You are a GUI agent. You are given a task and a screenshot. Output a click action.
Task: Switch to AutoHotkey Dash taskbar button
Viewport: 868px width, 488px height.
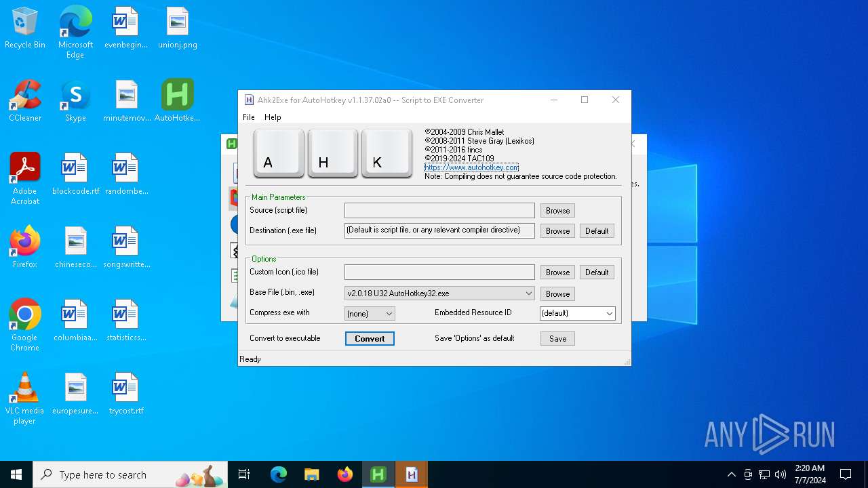click(x=378, y=474)
